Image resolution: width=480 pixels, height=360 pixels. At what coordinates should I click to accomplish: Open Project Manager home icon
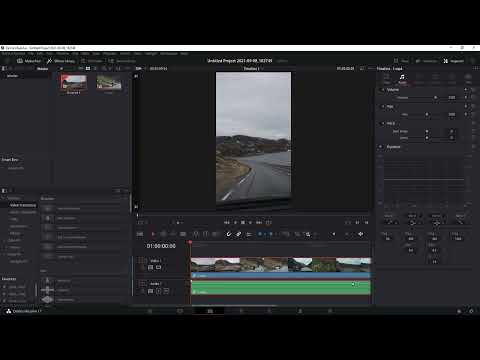(459, 311)
